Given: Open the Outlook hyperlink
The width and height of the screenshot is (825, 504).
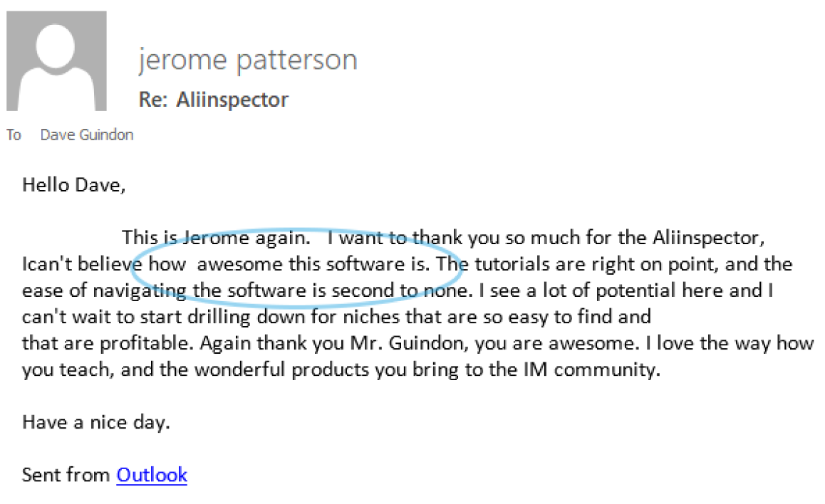Looking at the screenshot, I should pos(152,474).
